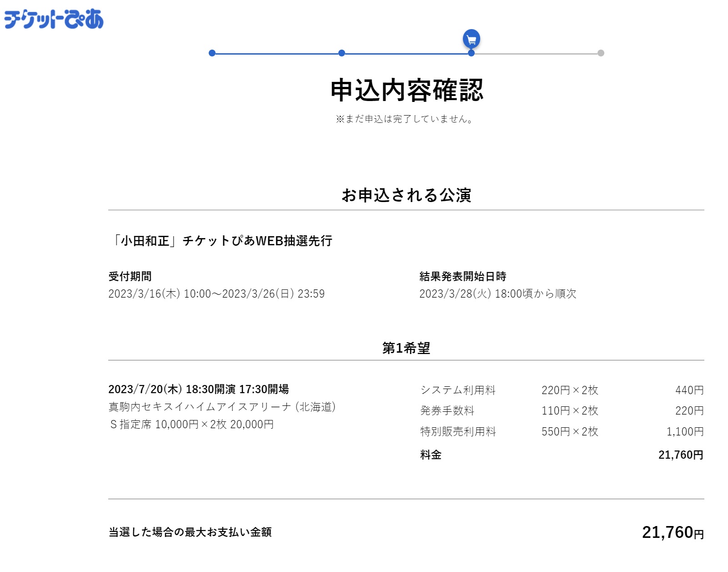The height and width of the screenshot is (572, 728).
Task: Click the 申込内容確認 page heading
Action: pyautogui.click(x=406, y=90)
